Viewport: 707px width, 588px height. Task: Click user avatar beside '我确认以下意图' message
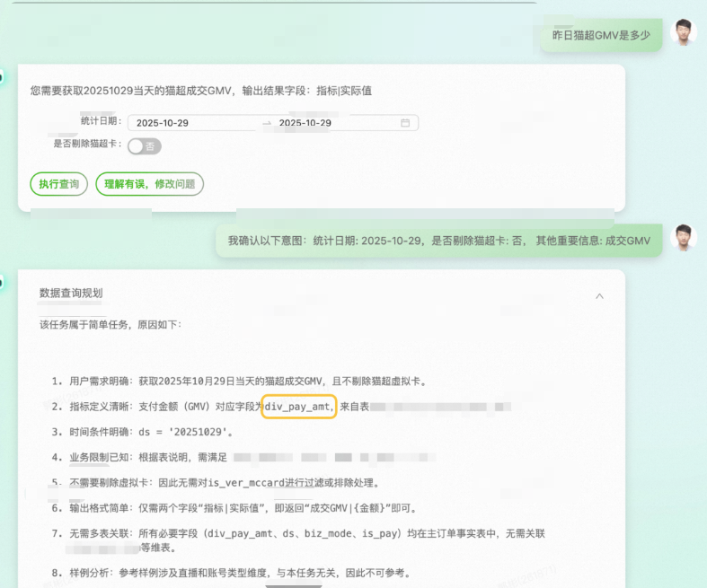coord(684,238)
